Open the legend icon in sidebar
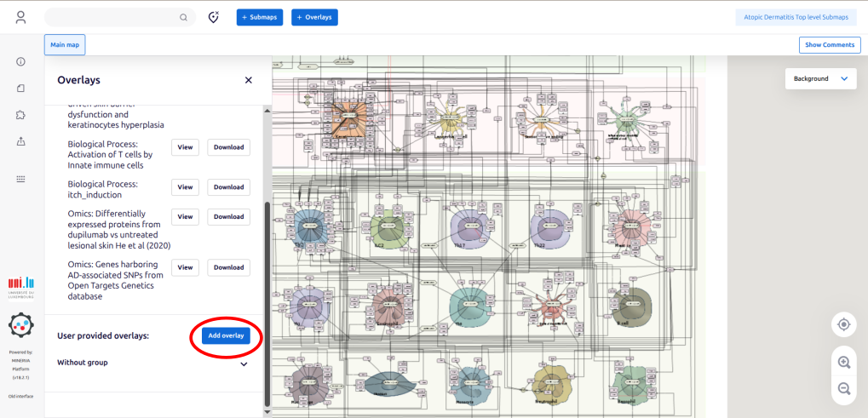The height and width of the screenshot is (418, 868). coord(21,179)
